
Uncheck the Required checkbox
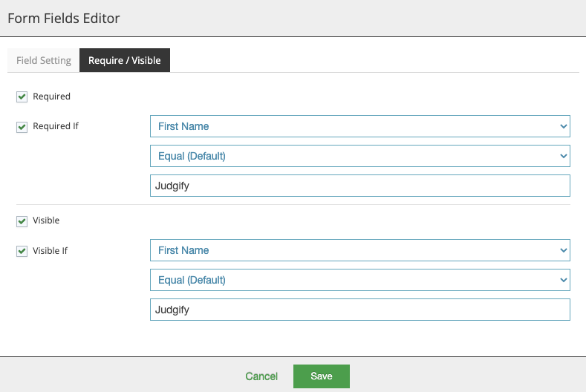click(x=22, y=97)
